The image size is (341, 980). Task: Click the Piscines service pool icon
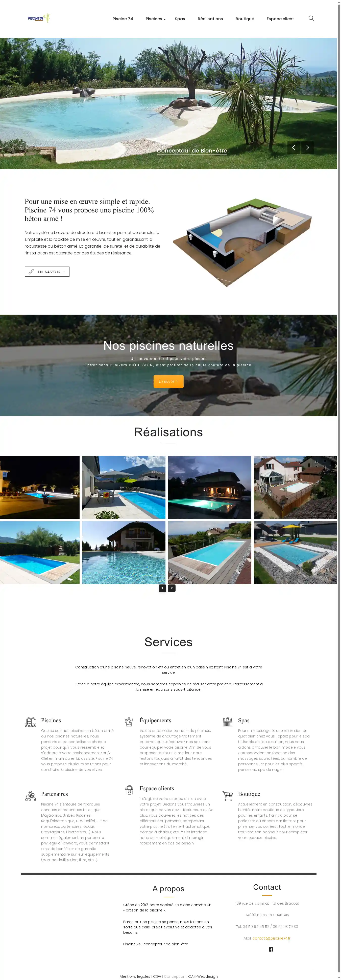(30, 722)
